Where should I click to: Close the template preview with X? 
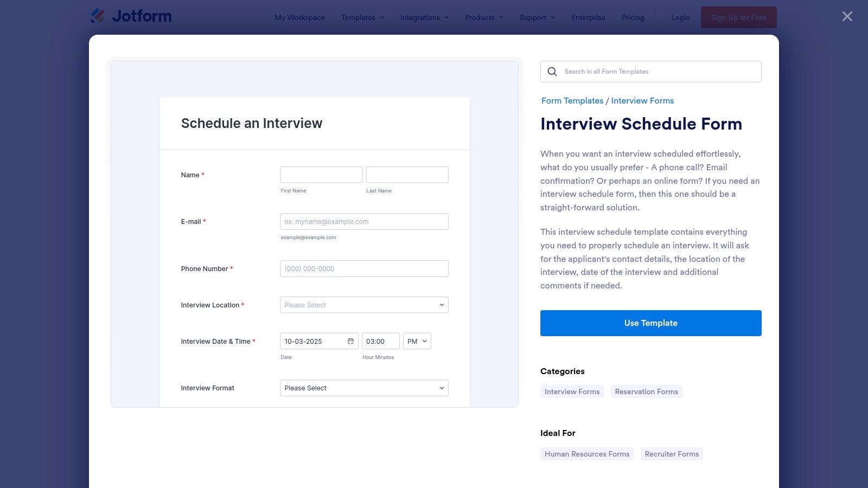click(847, 16)
